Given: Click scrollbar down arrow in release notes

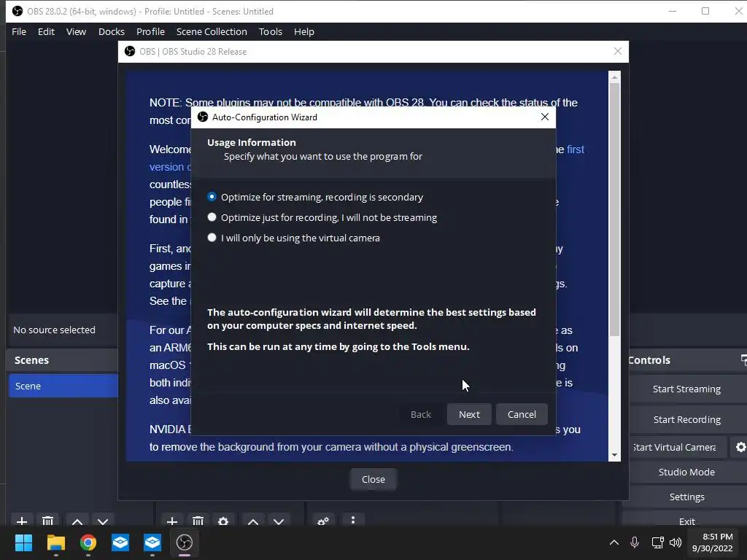Looking at the screenshot, I should click(614, 455).
